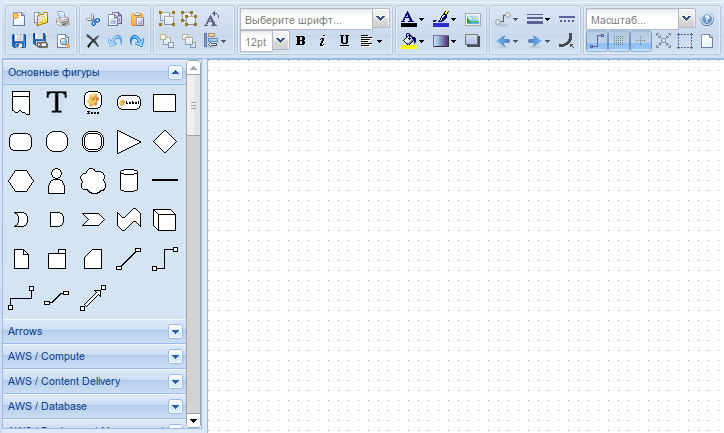Select the diamond shape
This screenshot has height=433, width=724.
click(x=164, y=142)
